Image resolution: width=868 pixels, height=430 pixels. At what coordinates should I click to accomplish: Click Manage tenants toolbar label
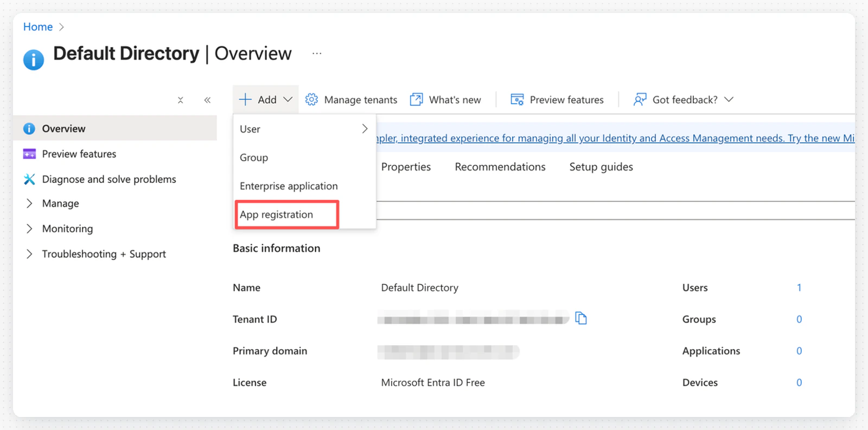coord(361,100)
